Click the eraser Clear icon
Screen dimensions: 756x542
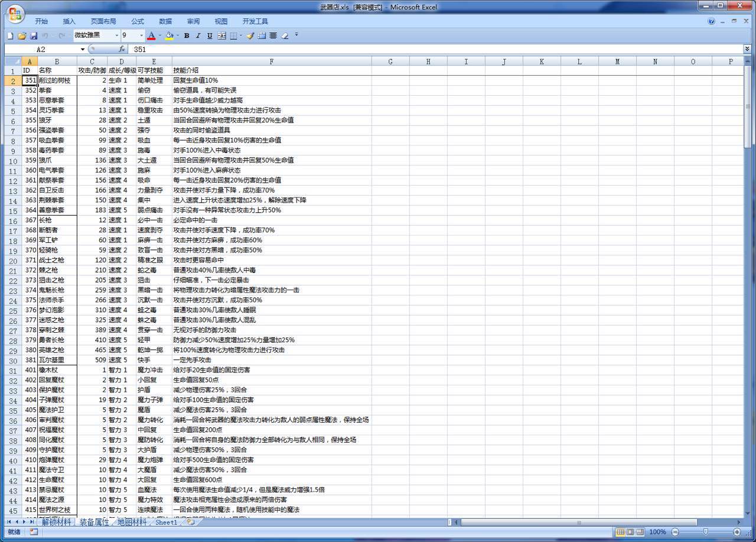pyautogui.click(x=285, y=36)
